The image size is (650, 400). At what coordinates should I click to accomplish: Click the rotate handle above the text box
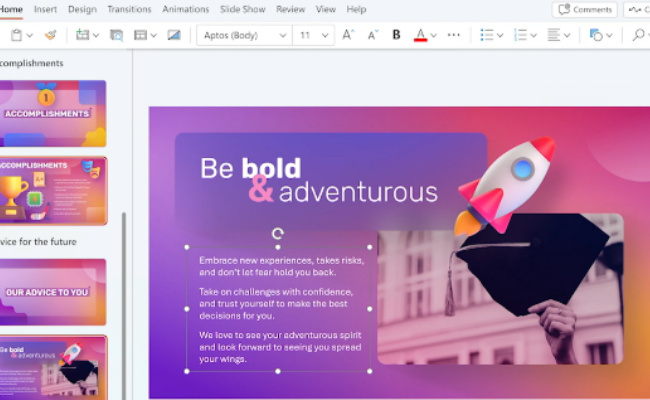[278, 233]
